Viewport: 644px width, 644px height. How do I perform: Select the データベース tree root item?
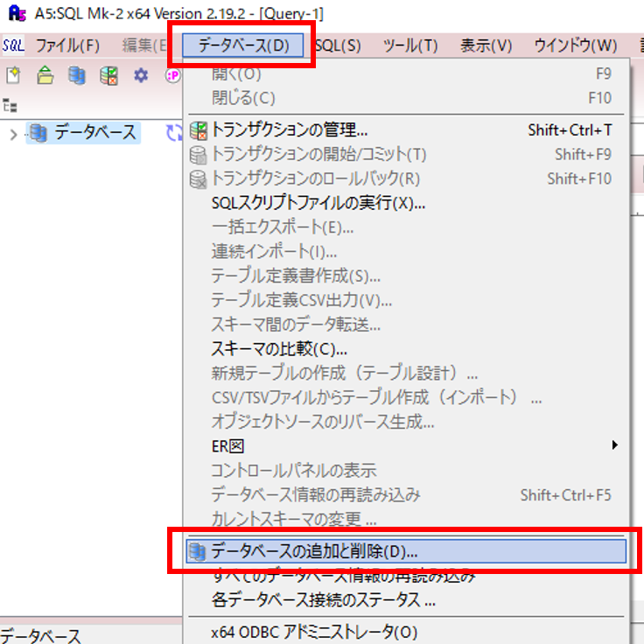click(x=83, y=133)
